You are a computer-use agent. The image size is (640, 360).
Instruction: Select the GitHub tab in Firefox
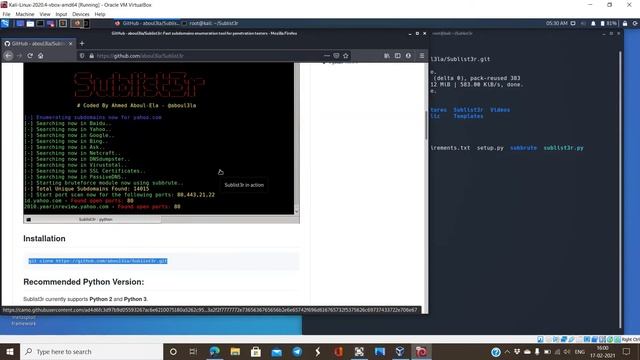click(x=38, y=43)
